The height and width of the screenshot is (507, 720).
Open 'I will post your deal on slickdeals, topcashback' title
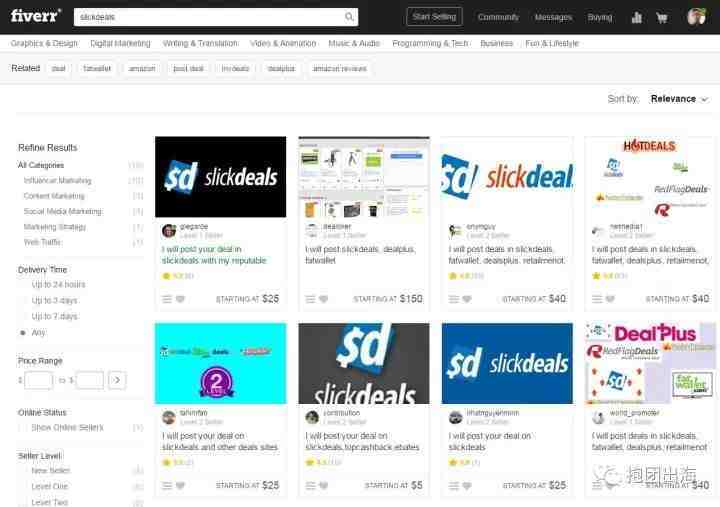(x=362, y=441)
